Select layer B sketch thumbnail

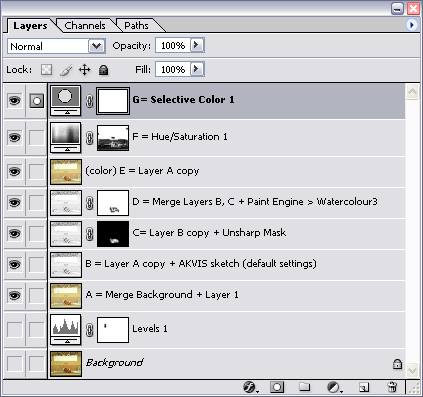(x=66, y=265)
